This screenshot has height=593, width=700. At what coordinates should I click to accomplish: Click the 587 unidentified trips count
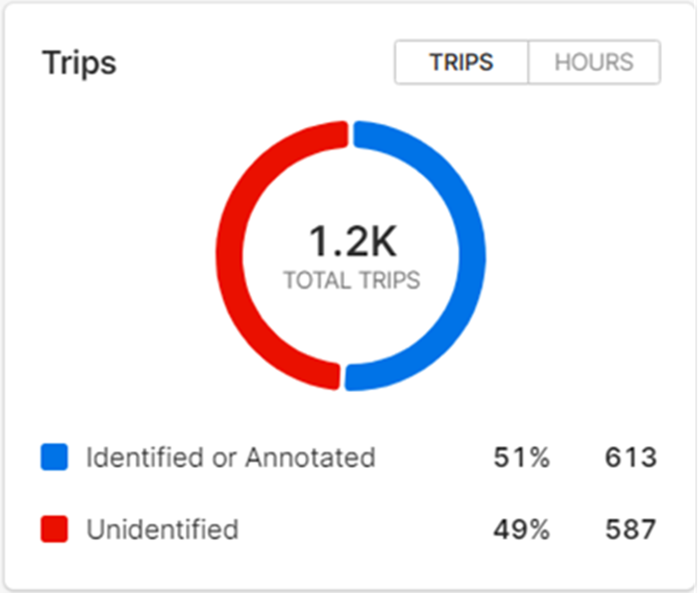[x=631, y=530]
